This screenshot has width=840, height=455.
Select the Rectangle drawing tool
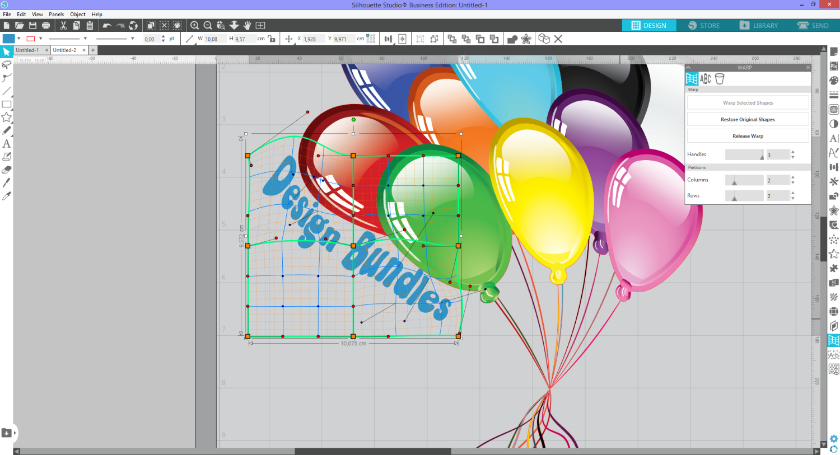coord(6,104)
